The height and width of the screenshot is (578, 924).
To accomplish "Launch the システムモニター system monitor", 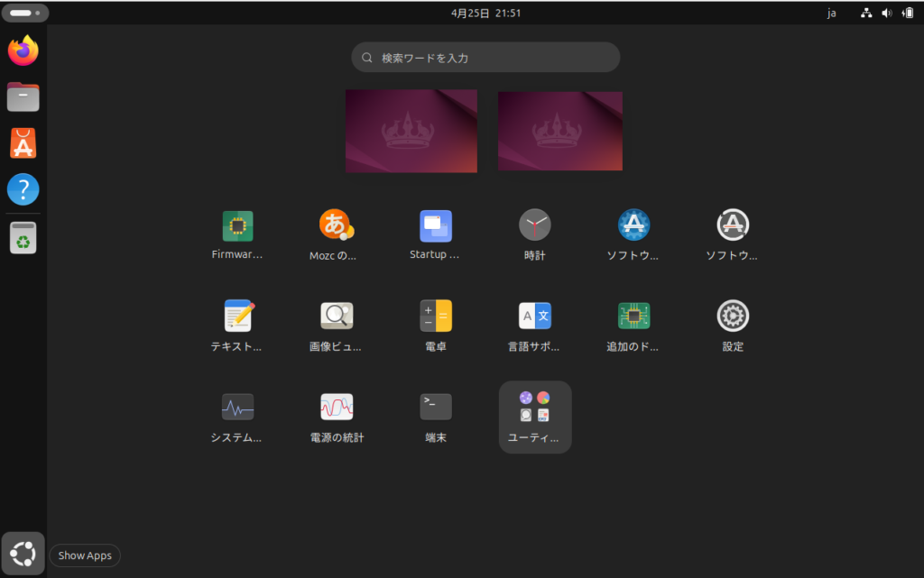I will pos(237,407).
